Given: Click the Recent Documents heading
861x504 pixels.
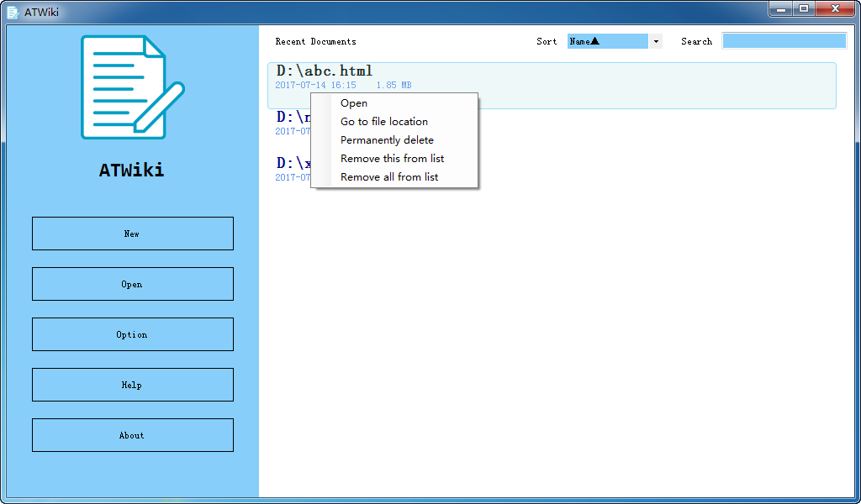Looking at the screenshot, I should click(316, 42).
